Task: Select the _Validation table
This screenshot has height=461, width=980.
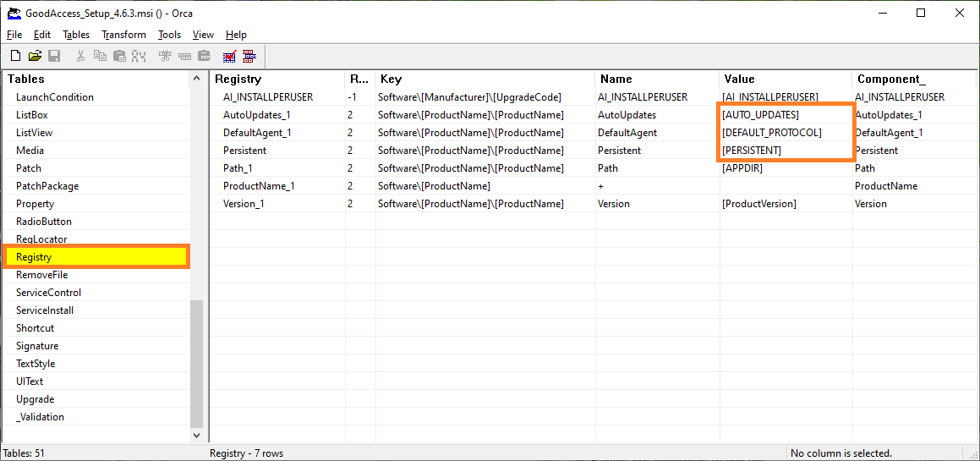Action: click(40, 416)
